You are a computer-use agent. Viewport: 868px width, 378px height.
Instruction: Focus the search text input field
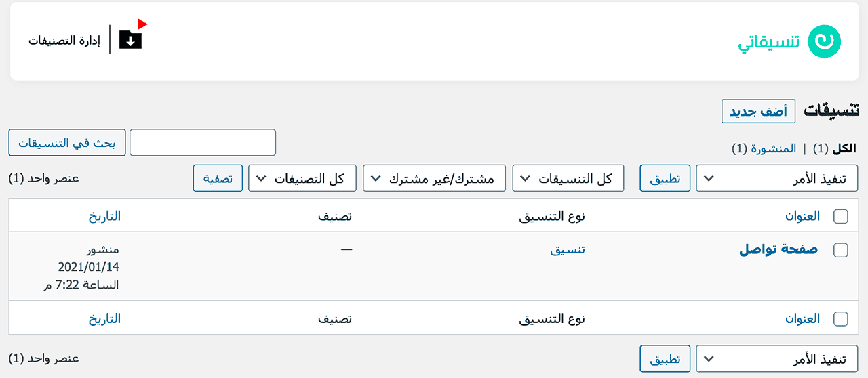pyautogui.click(x=203, y=143)
